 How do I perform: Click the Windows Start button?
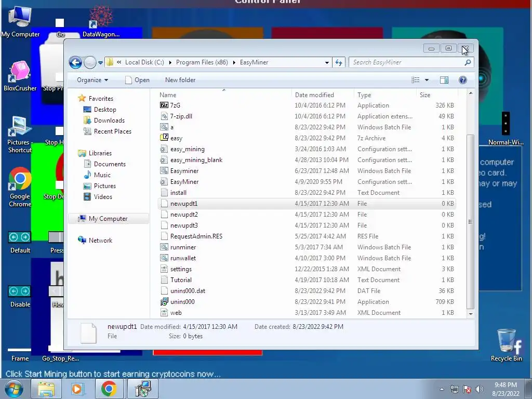point(13,389)
